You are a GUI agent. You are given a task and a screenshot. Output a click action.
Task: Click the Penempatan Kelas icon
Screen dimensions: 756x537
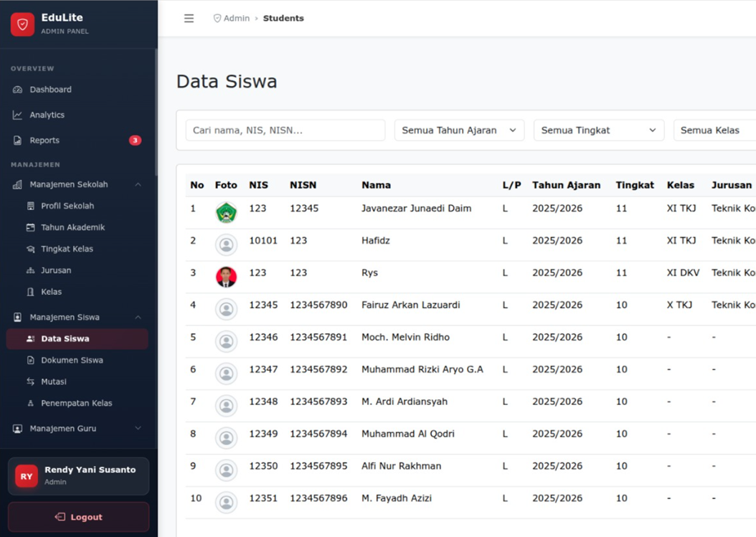(30, 404)
